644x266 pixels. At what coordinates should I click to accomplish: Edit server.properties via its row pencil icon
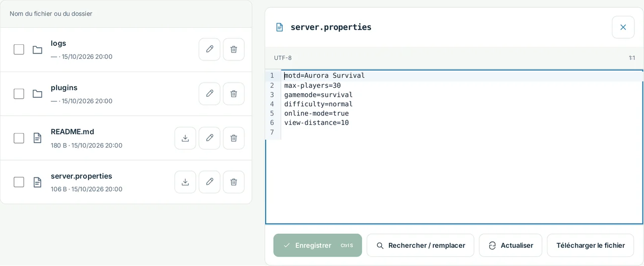click(x=209, y=182)
